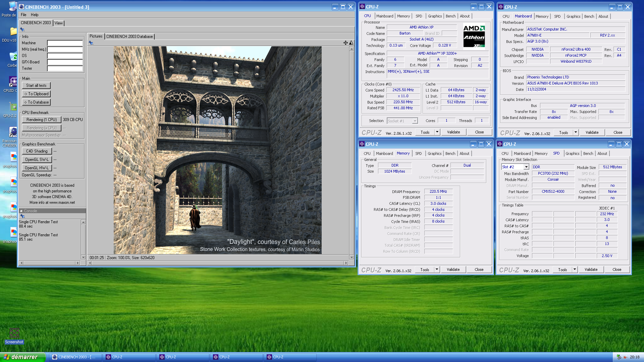Click the OS input field

click(65, 56)
